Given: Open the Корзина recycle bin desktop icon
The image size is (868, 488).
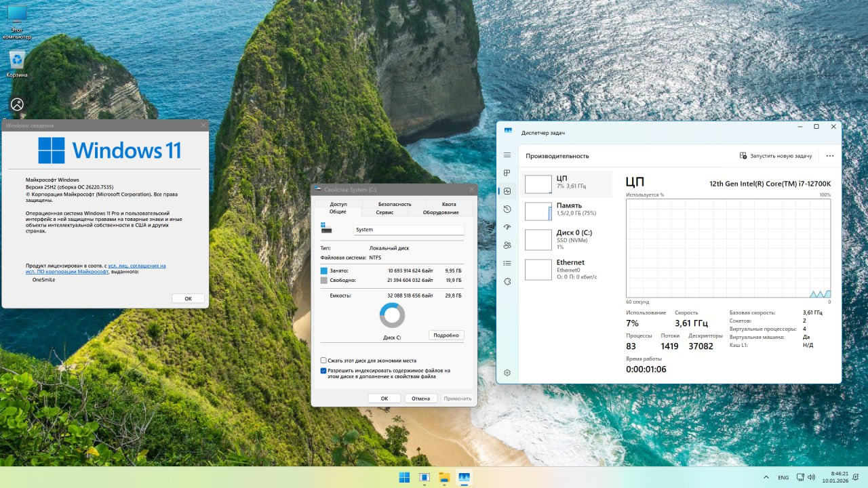Looking at the screenshot, I should [17, 64].
